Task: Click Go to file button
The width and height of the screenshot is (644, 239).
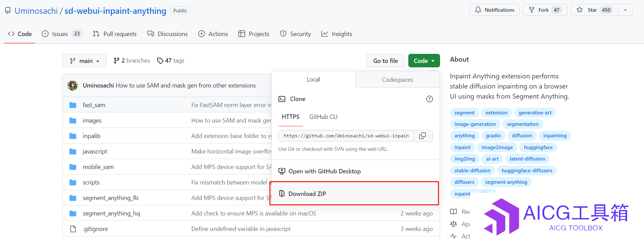Action: click(x=385, y=61)
